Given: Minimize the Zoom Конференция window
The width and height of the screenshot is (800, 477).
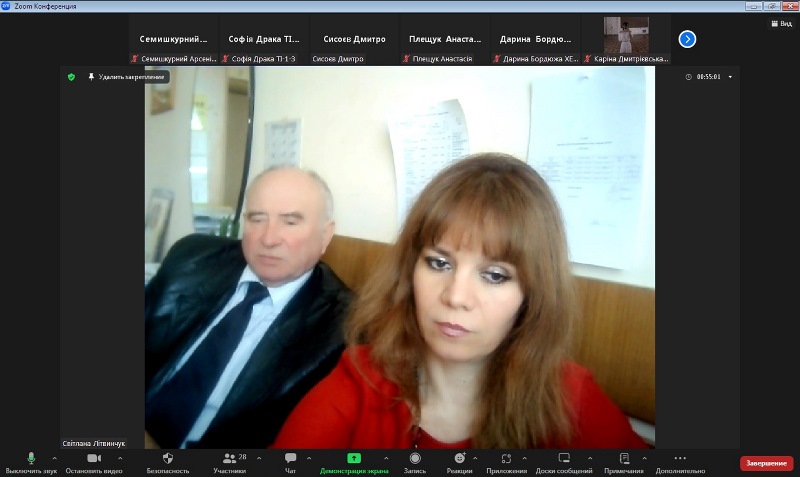Looking at the screenshot, I should tap(753, 6).
